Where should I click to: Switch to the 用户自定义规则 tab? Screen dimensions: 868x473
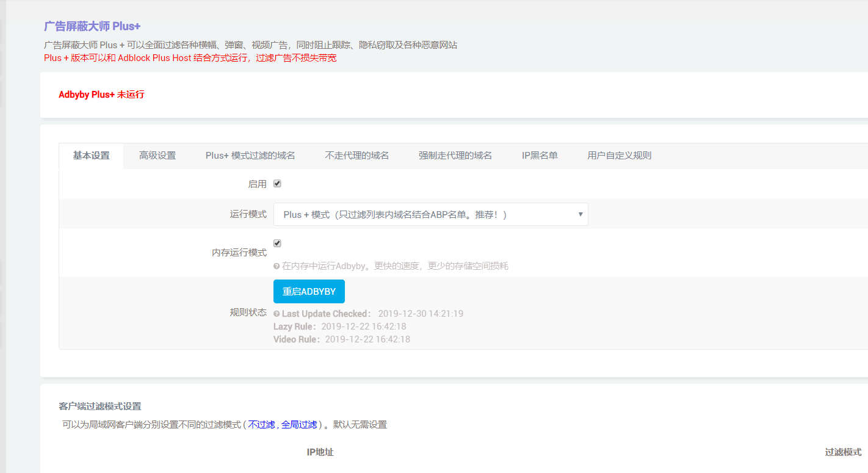pyautogui.click(x=618, y=156)
